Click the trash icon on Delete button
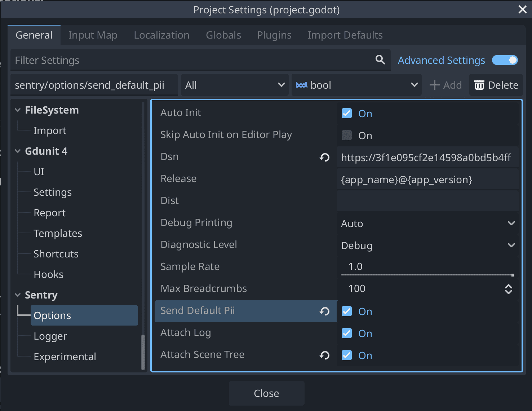This screenshot has height=411, width=532. coord(479,85)
